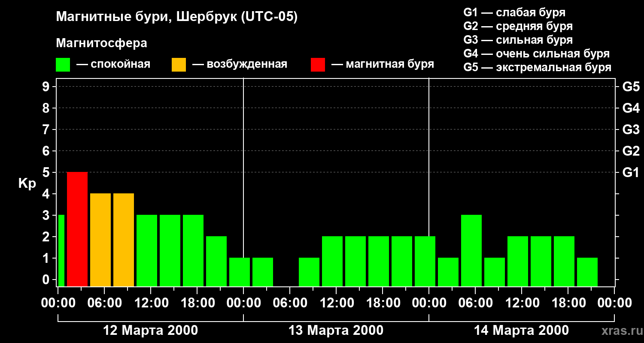Click the G3 — сильная буря legend line
Image resolution: width=644 pixels, height=343 pixels.
pyautogui.click(x=518, y=40)
